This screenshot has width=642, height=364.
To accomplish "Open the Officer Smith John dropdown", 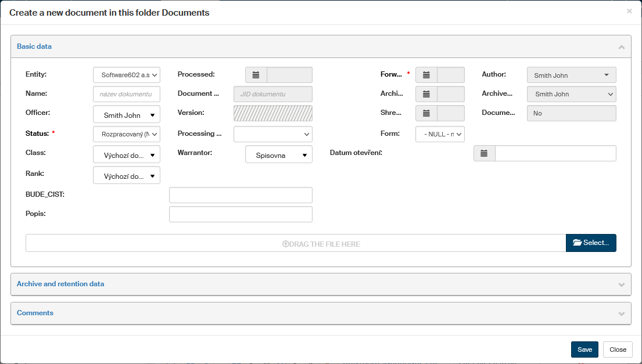I will [x=126, y=115].
